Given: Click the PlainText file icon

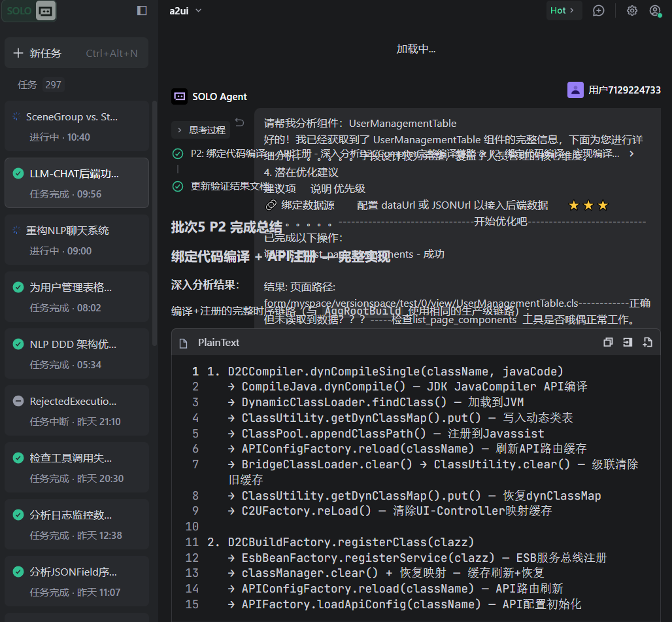Looking at the screenshot, I should [x=184, y=343].
